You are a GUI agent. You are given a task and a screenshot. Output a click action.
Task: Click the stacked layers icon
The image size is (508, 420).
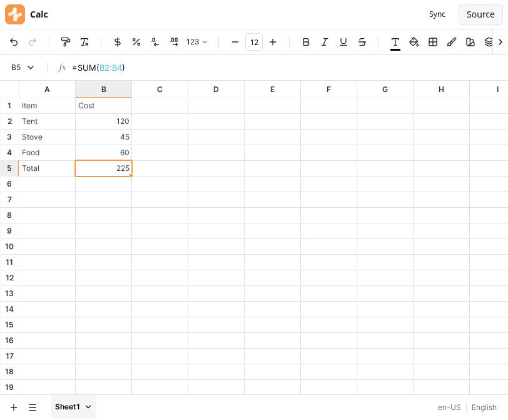tap(489, 42)
